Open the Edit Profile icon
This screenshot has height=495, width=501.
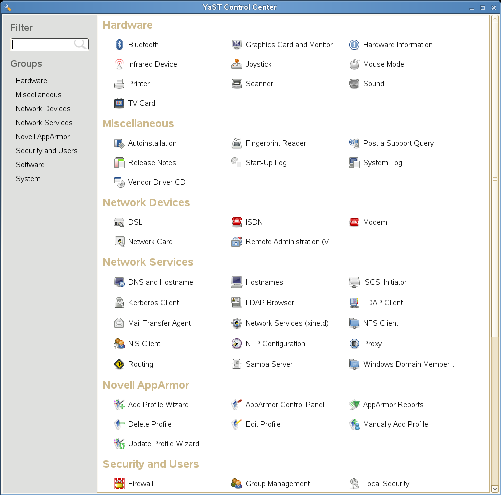pyautogui.click(x=237, y=424)
